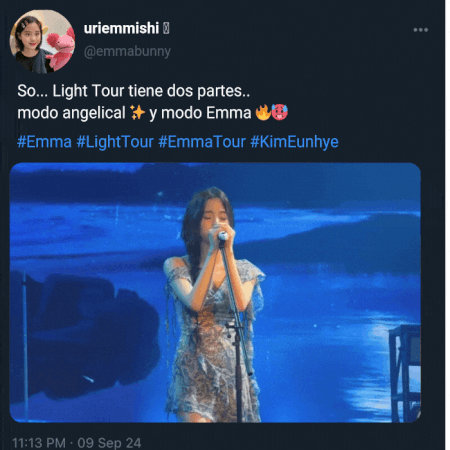The width and height of the screenshot is (450, 450).
Task: Click the uriemmishi display name
Action: (121, 28)
